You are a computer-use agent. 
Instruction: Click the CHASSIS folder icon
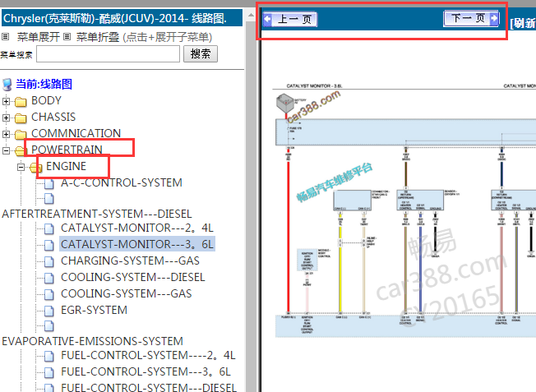(21, 118)
